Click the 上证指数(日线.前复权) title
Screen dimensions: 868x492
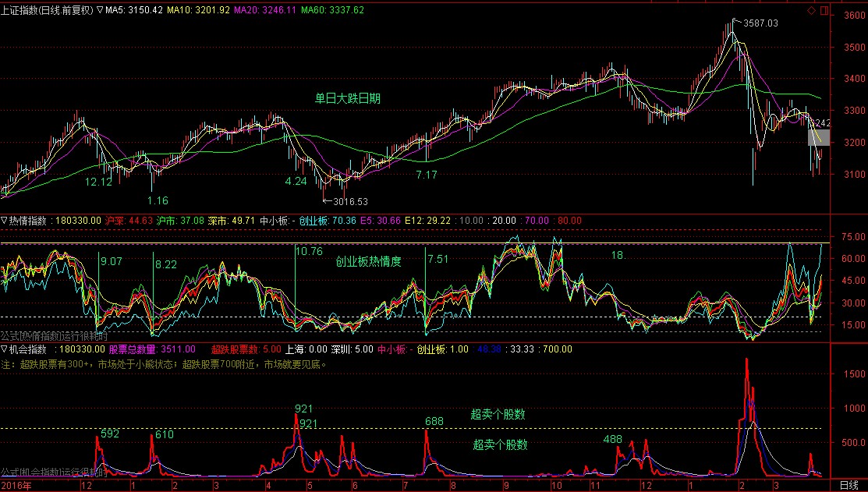click(47, 10)
